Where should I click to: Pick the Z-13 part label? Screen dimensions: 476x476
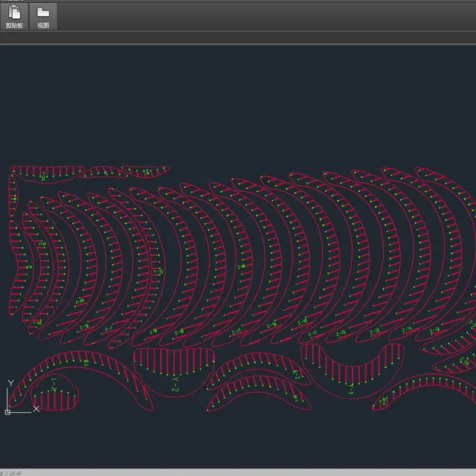coord(434,330)
